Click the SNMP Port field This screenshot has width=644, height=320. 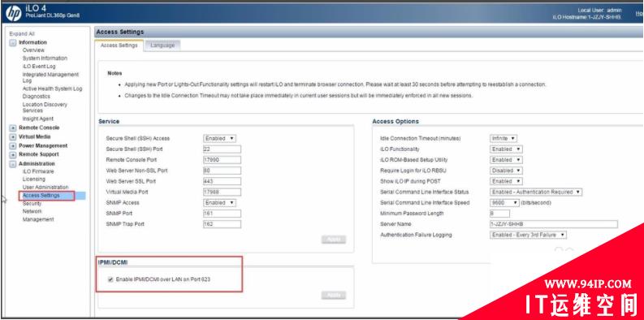(x=223, y=214)
